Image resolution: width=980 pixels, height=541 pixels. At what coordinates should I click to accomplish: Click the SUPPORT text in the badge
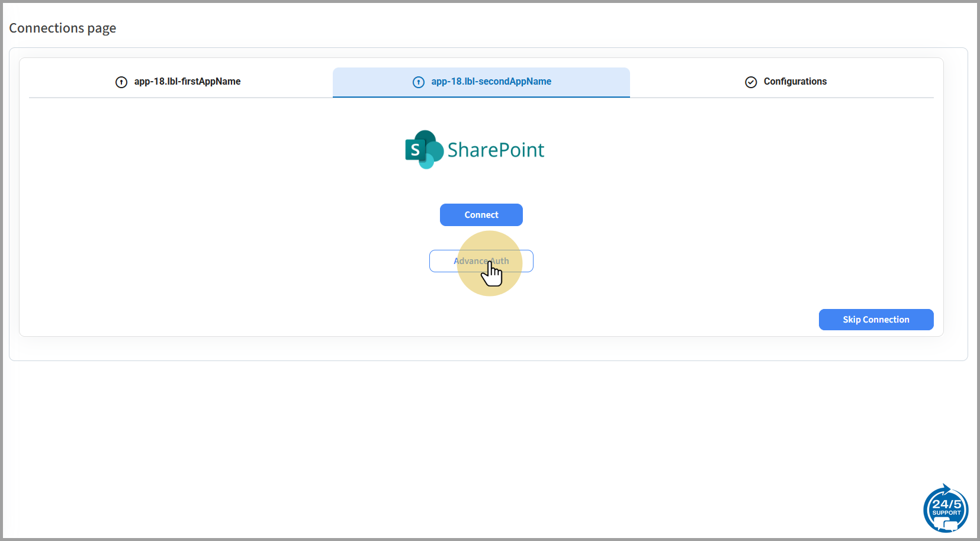click(946, 513)
